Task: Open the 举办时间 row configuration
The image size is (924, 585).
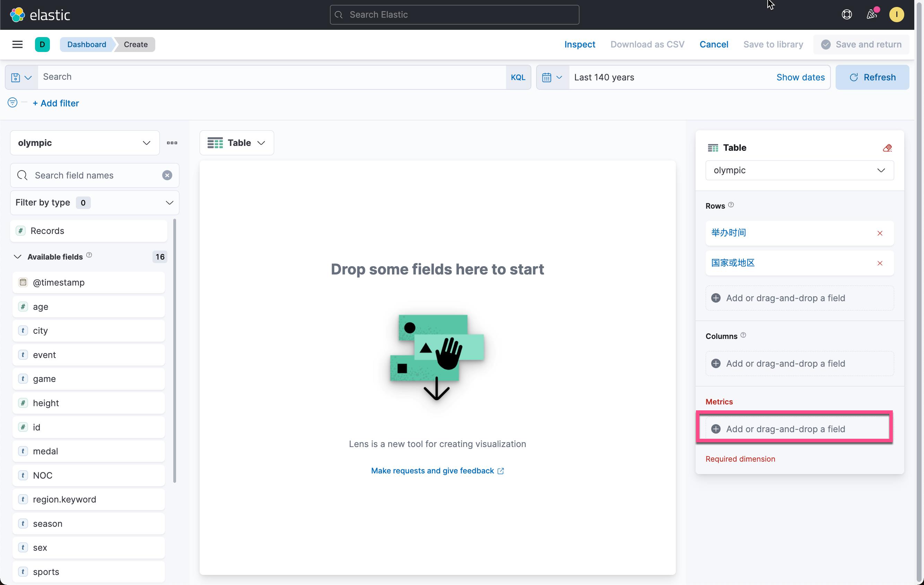Action: point(728,233)
